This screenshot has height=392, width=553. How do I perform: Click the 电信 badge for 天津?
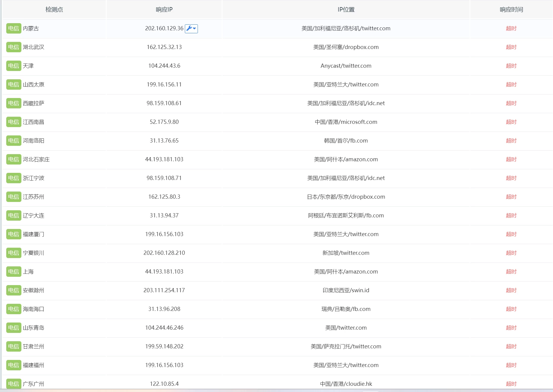point(14,66)
